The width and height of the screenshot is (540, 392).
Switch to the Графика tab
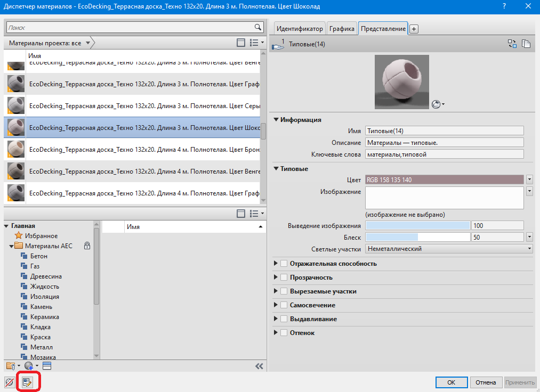[x=342, y=29]
